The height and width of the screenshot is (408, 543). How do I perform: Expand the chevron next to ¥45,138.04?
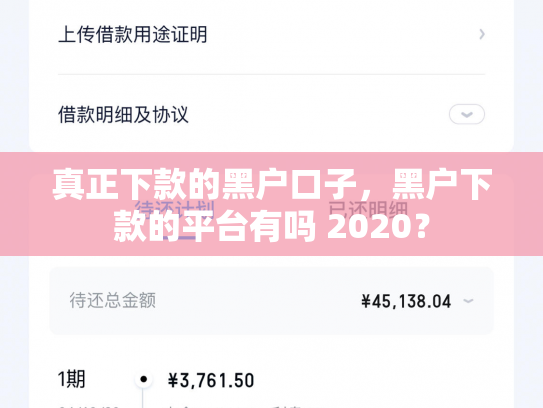[468, 301]
